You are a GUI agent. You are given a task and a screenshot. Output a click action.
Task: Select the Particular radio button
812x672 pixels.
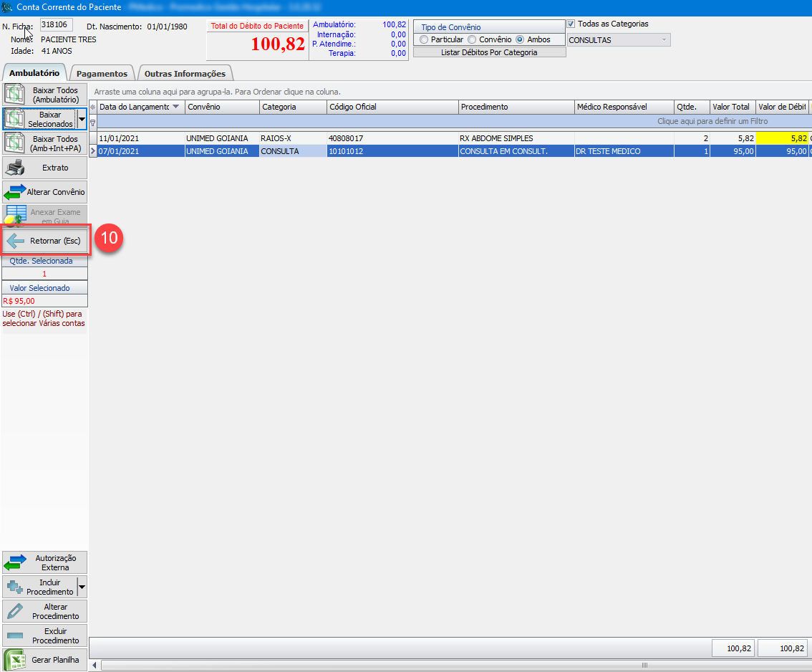(x=425, y=39)
